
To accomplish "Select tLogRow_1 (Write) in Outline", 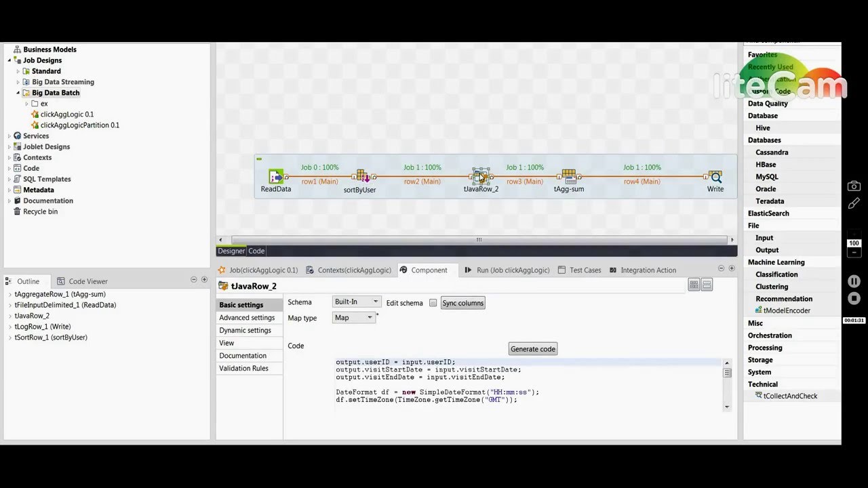I will pyautogui.click(x=43, y=327).
